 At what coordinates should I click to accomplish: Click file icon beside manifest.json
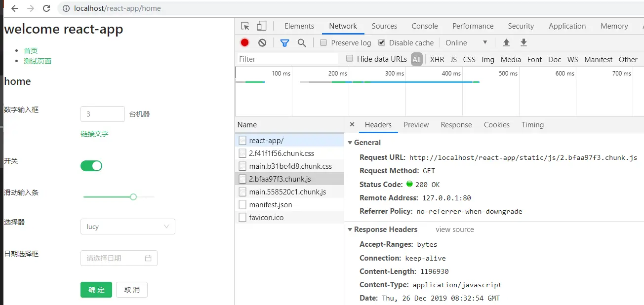click(242, 204)
